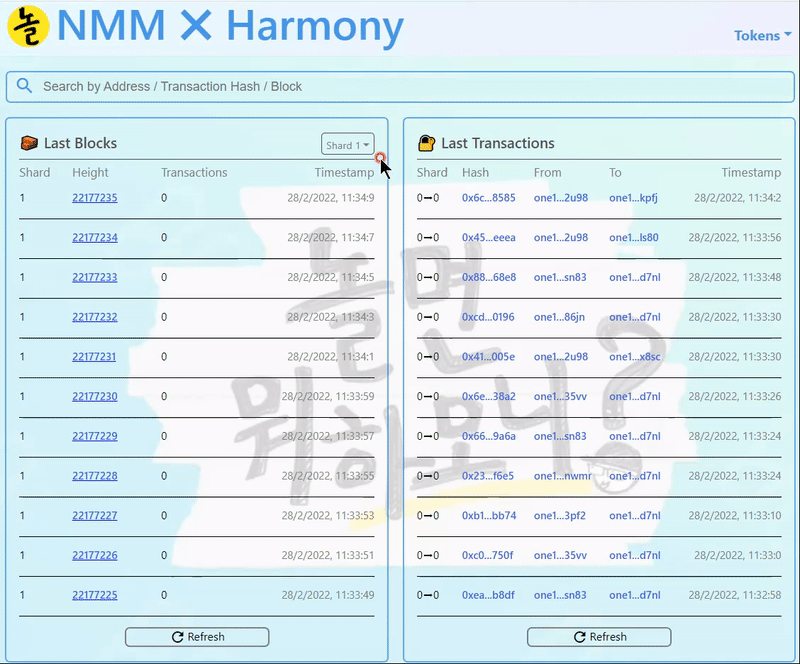Open the Shard 1 selector dropdown

click(x=347, y=145)
